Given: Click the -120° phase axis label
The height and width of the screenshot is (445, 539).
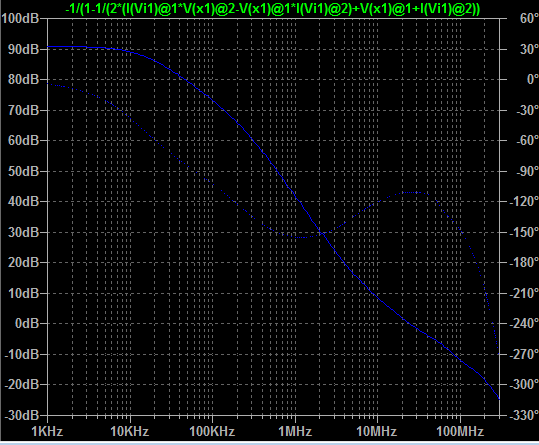Looking at the screenshot, I should pos(524,201).
